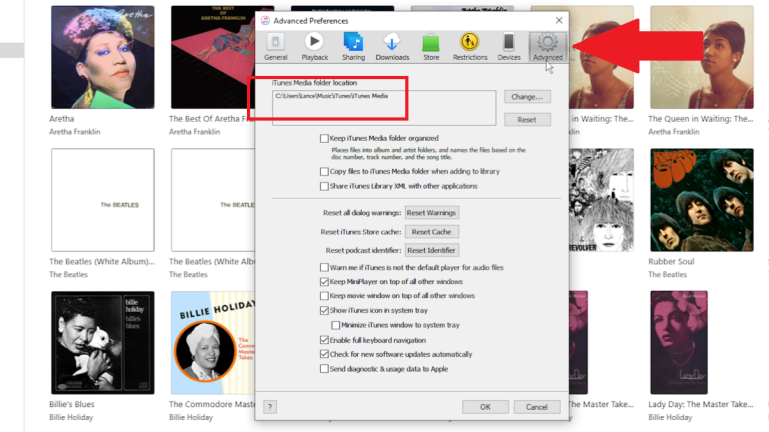Open the Revolver album cover
The width and height of the screenshot is (769, 432).
coord(601,200)
